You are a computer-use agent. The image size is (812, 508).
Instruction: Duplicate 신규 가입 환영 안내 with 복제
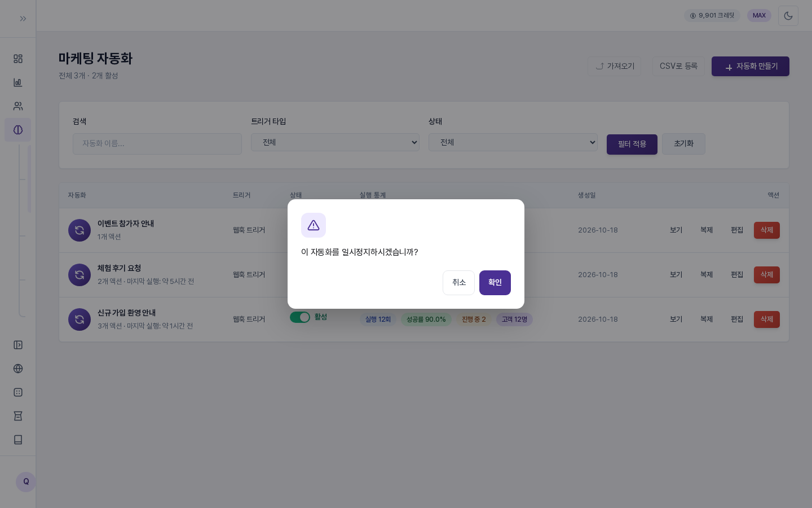pos(707,319)
